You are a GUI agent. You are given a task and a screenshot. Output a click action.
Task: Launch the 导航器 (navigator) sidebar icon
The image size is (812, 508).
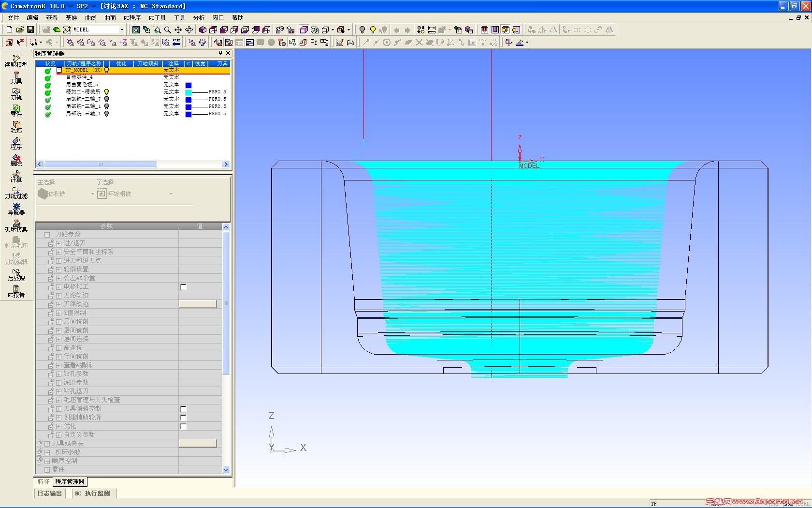(x=16, y=209)
